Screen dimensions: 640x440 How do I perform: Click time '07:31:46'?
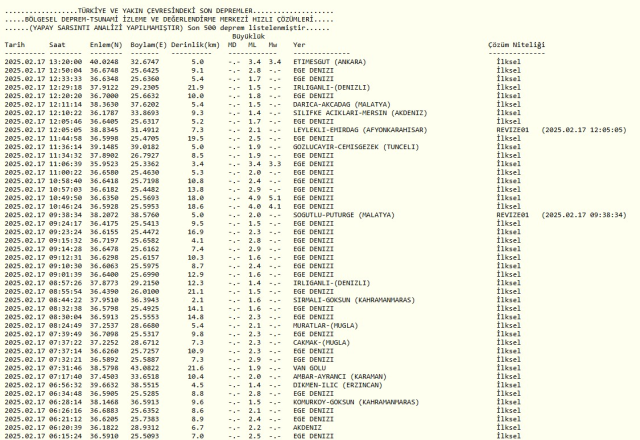point(65,368)
